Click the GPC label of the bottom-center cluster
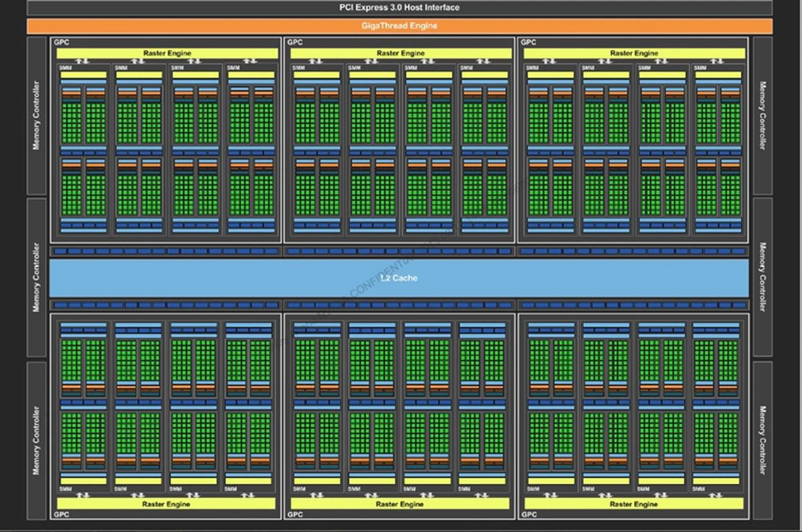802x532 pixels. (x=295, y=514)
